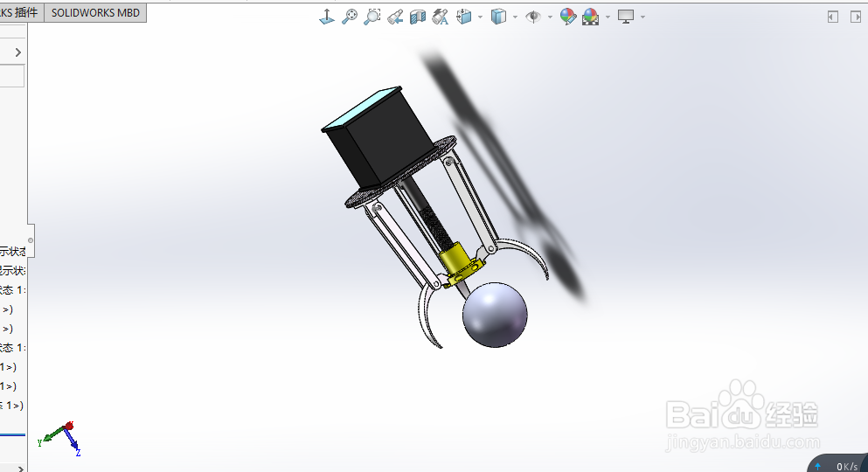
Task: Select the threaded lead screw shaft
Action: [436, 227]
